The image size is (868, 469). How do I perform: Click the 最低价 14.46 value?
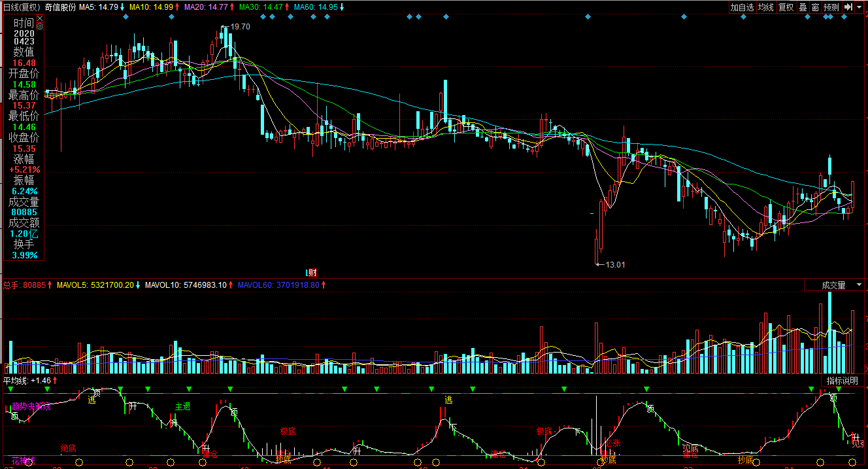pyautogui.click(x=24, y=128)
